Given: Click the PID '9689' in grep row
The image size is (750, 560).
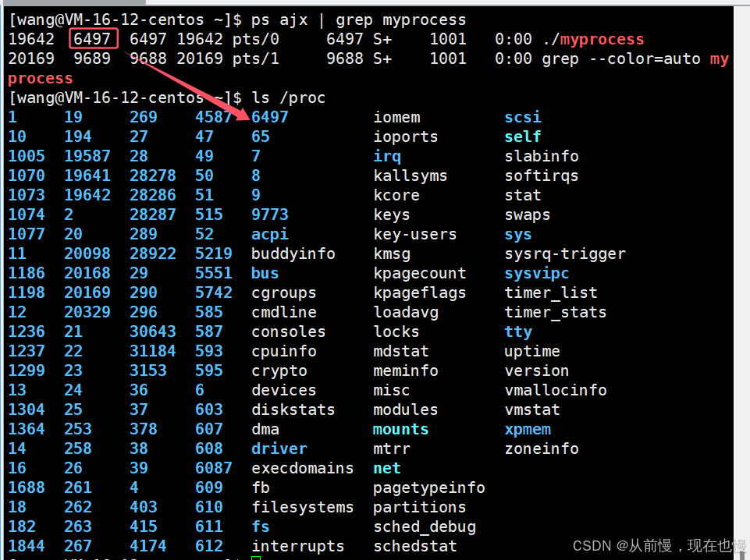Looking at the screenshot, I should (92, 58).
